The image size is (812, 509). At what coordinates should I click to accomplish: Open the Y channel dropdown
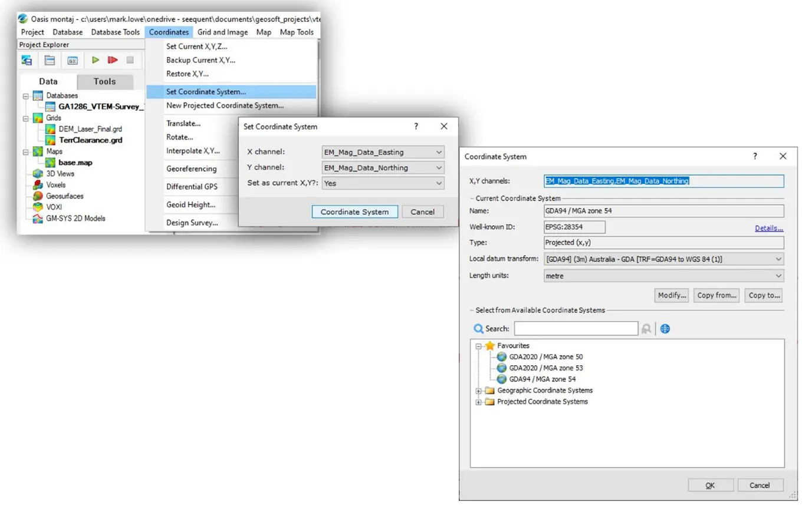(438, 168)
